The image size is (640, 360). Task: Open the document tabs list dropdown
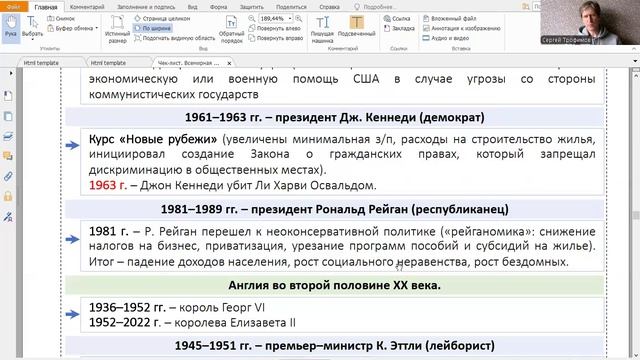[635, 61]
